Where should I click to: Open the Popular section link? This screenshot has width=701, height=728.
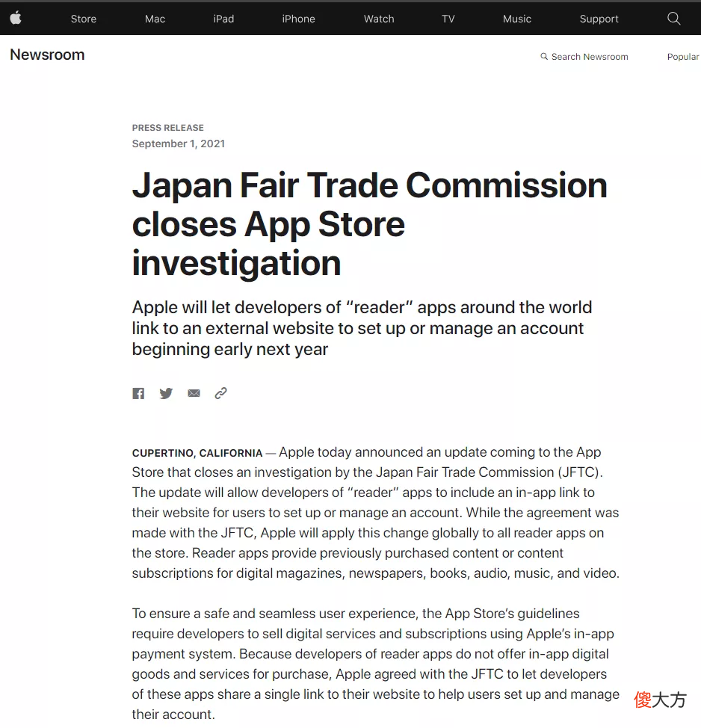tap(683, 57)
